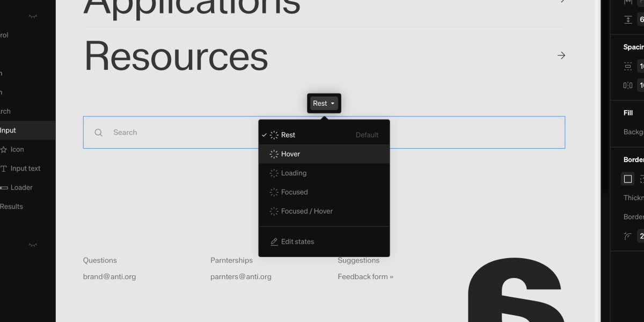The width and height of the screenshot is (644, 322).
Task: Click the rectangle icon of Loader layer
Action: pos(3,188)
